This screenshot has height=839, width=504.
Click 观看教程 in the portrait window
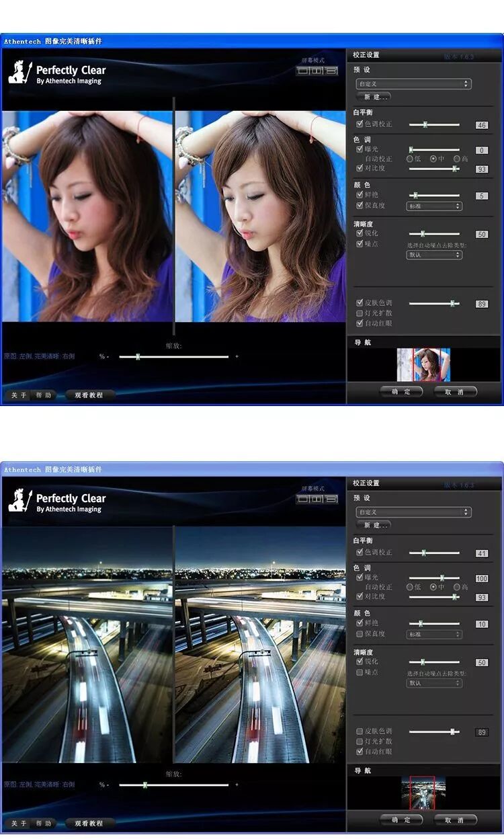(x=89, y=395)
